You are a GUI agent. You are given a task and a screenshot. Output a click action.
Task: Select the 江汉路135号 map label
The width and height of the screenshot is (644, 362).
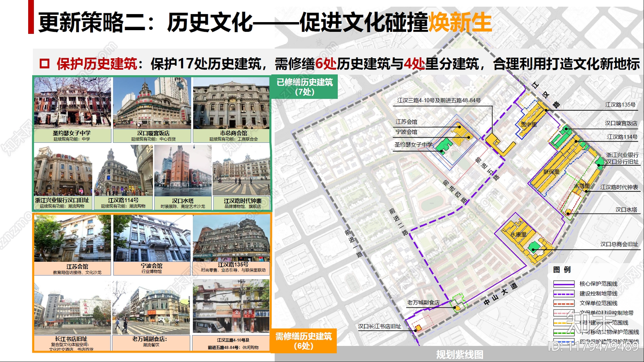pos(620,105)
